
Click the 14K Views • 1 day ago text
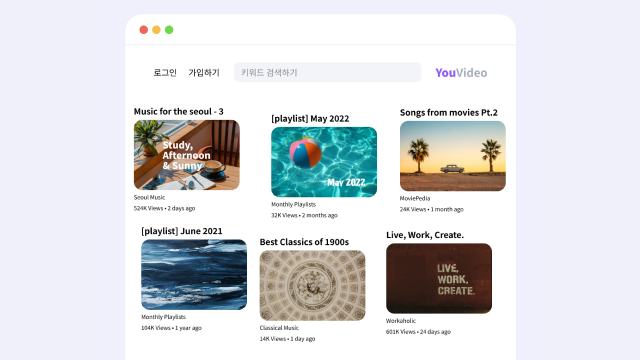[287, 339]
